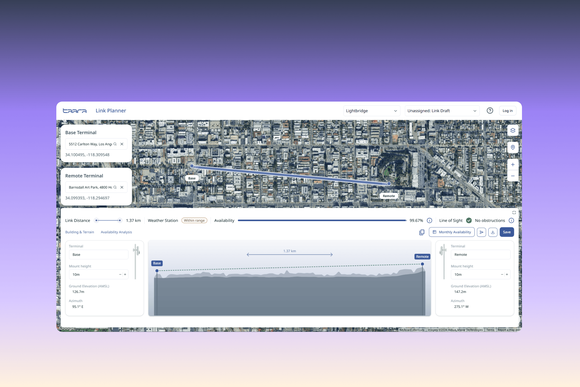Viewport: 580px width, 387px height.
Task: Click the Base mount height 10m field
Action: point(98,275)
